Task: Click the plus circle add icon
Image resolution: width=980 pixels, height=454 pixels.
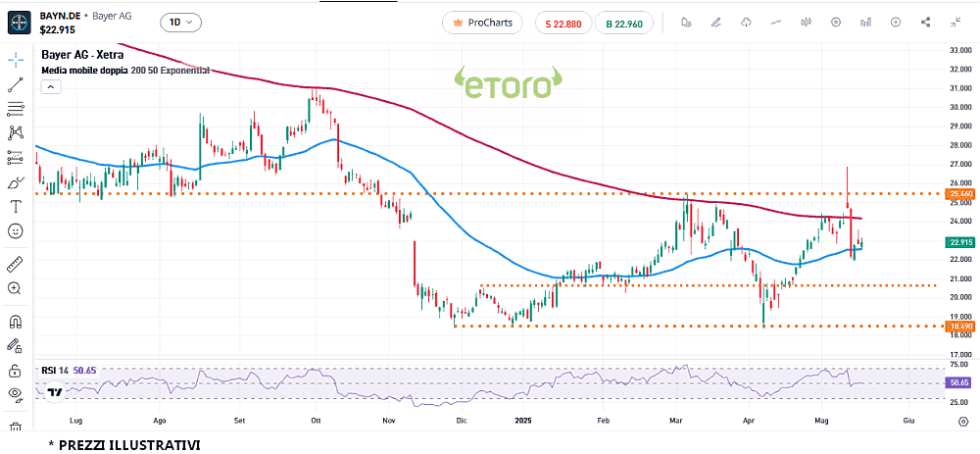Action: pos(896,23)
